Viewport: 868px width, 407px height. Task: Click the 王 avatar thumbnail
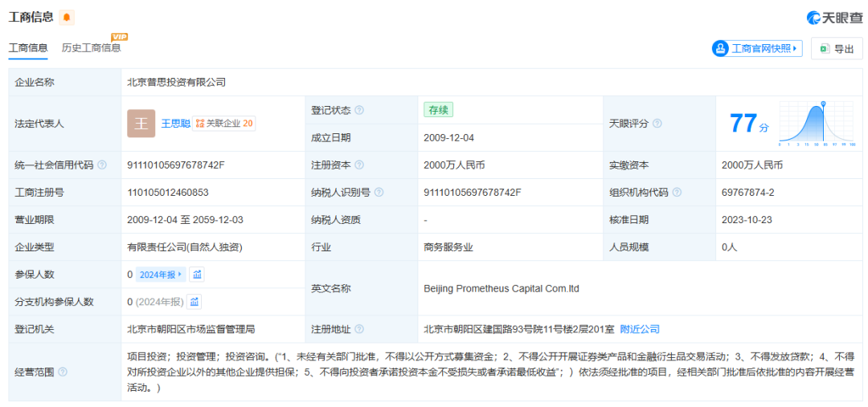[141, 124]
